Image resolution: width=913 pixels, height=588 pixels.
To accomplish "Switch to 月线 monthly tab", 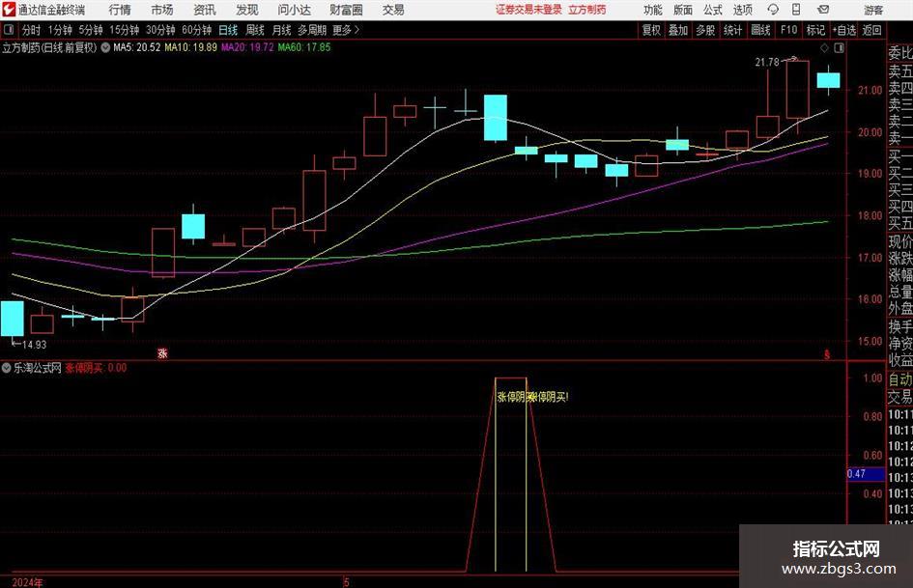I will click(281, 30).
